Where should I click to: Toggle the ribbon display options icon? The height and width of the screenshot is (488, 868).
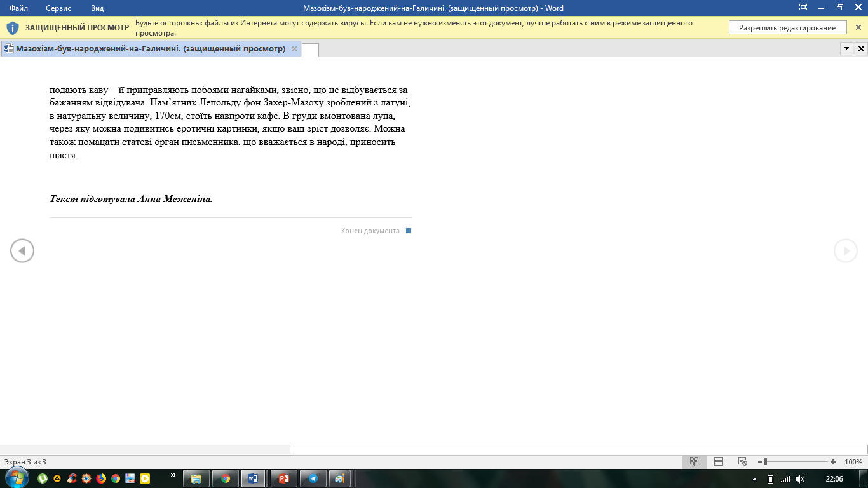[x=803, y=8]
